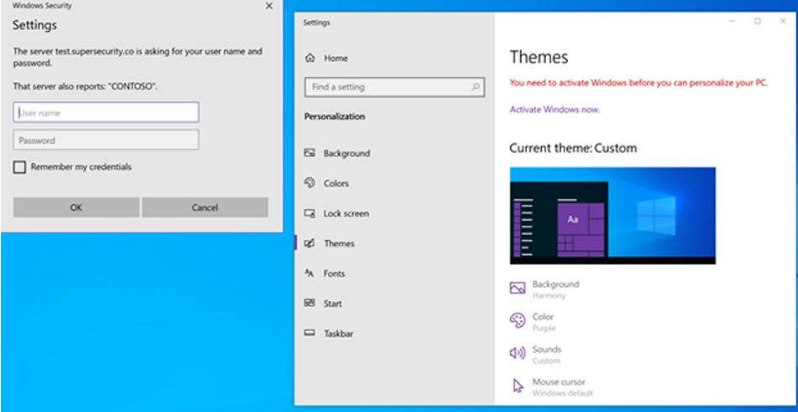This screenshot has height=412, width=798.
Task: Click the Fonts icon in sidebar
Action: (x=310, y=273)
